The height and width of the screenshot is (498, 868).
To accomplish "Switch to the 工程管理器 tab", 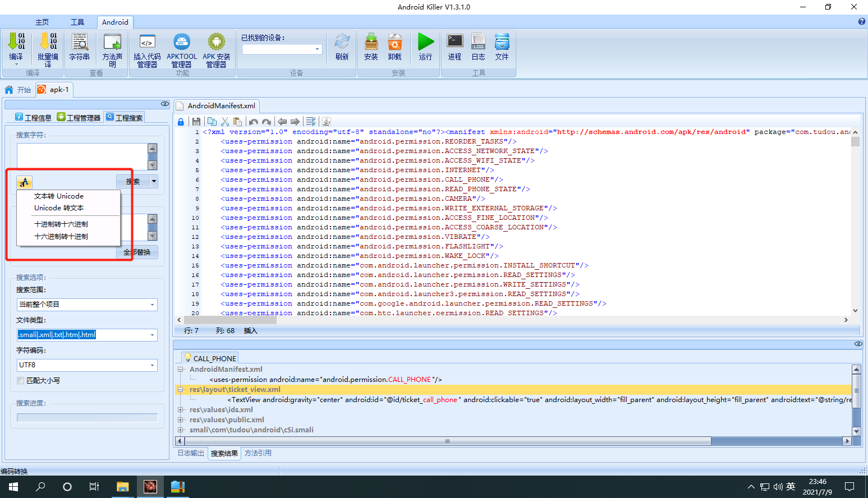I will tap(79, 117).
